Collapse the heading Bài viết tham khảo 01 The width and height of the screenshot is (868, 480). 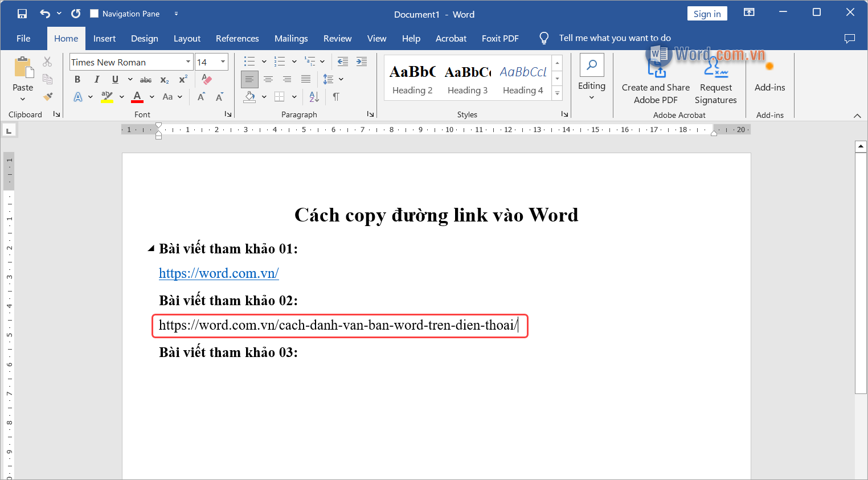[x=151, y=248]
